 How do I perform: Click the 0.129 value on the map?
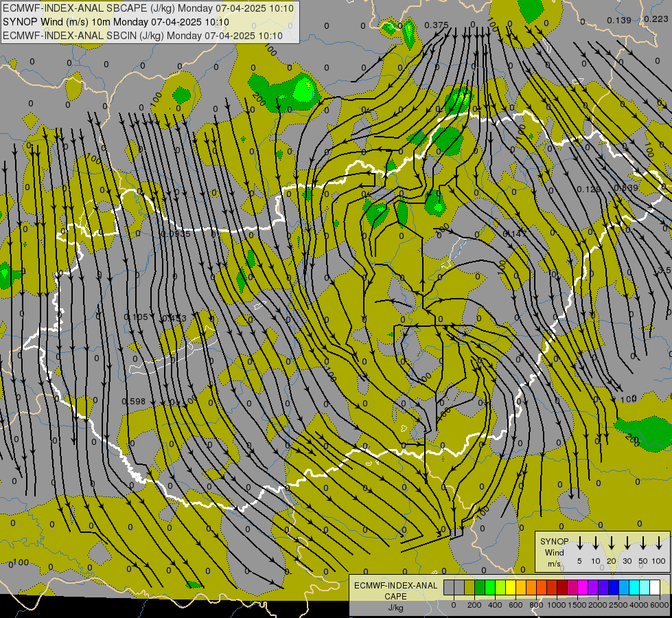pyautogui.click(x=589, y=189)
